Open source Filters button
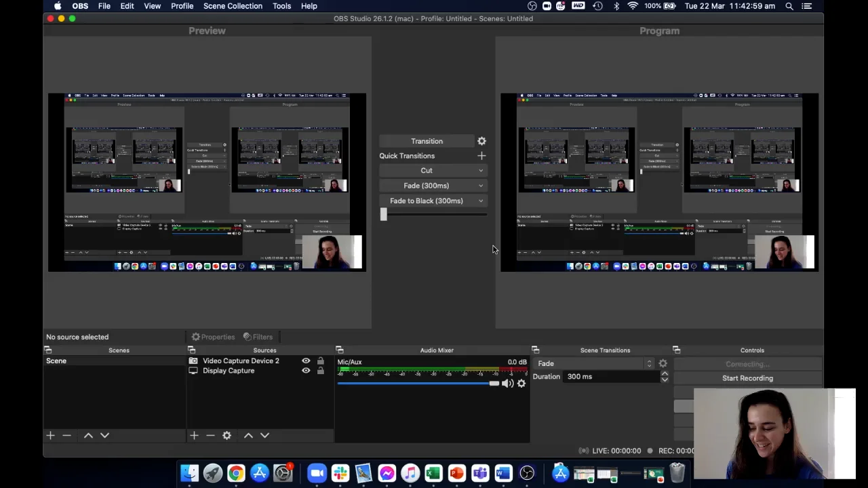Screen dimensions: 868x488 258,337
